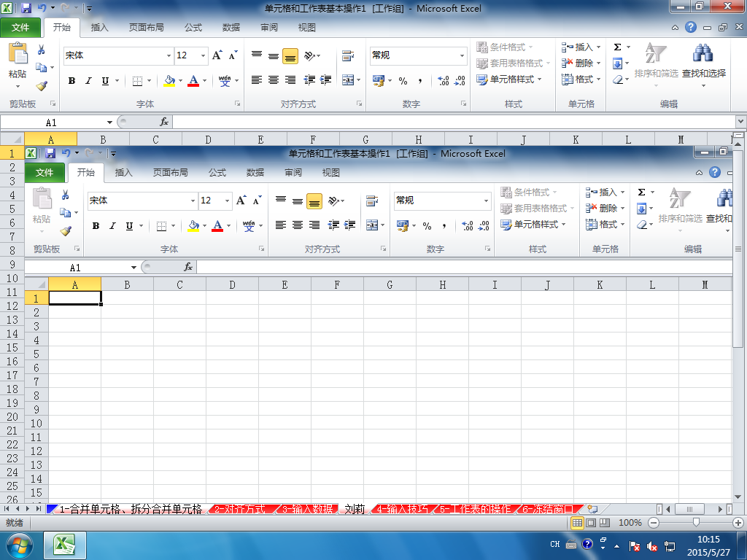Click Decrease Indent in the top ribbon
The width and height of the screenshot is (747, 560).
[309, 80]
